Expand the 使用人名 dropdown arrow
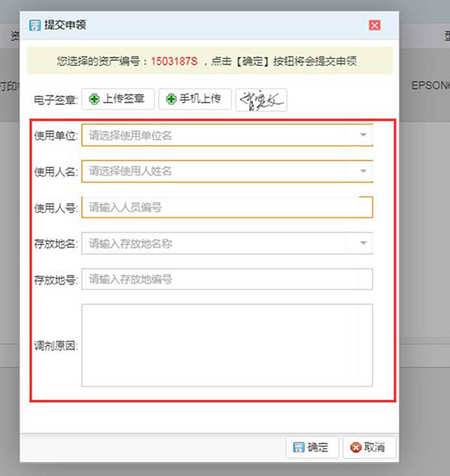This screenshot has width=450, height=476. click(x=363, y=171)
